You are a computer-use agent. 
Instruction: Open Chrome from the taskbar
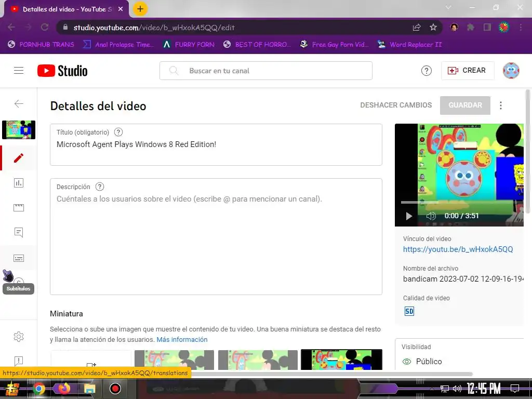[x=38, y=389]
